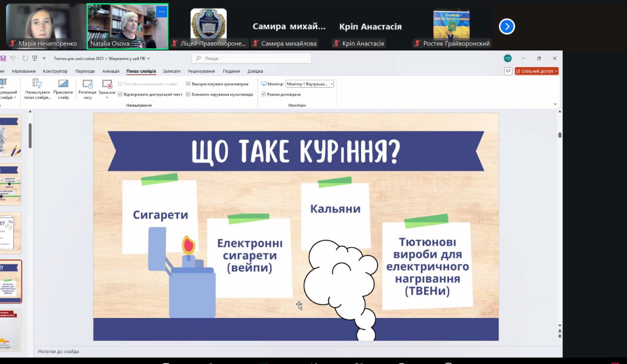Click the Записати record icon in ribbon
The height and width of the screenshot is (364, 627).
[x=107, y=84]
